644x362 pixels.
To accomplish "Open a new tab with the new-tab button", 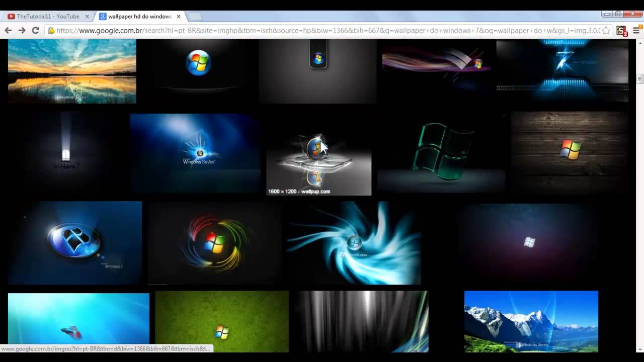I will (195, 17).
